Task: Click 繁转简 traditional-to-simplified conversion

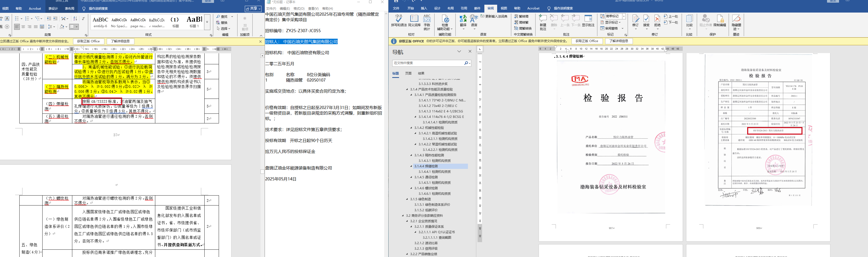Action: point(522,16)
